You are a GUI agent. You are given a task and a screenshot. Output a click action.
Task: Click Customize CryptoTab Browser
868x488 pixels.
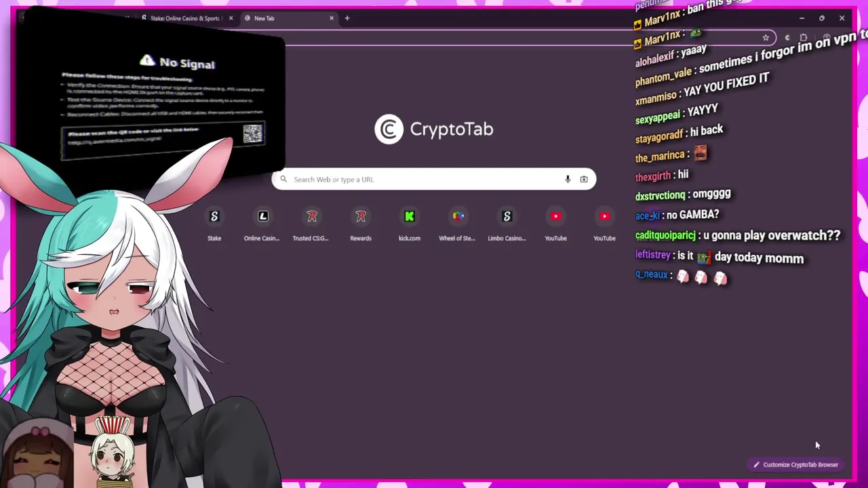tap(796, 465)
